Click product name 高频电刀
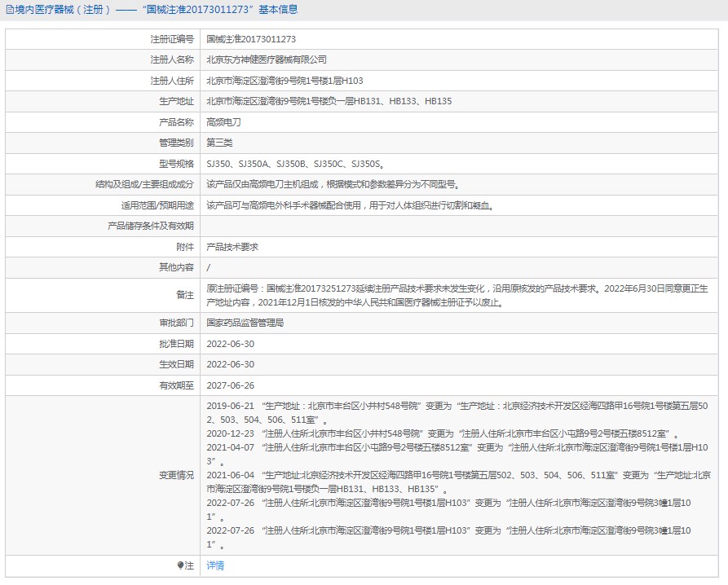The image size is (728, 585). click(224, 122)
